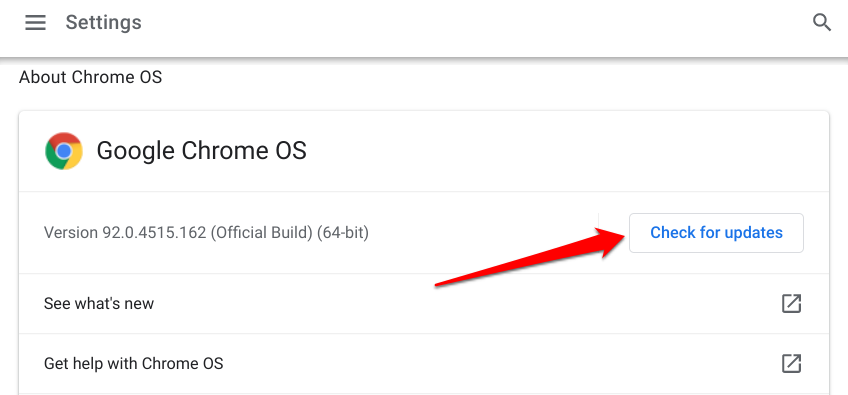This screenshot has width=848, height=395.
Task: Click the 64-bit label in version line
Action: click(x=343, y=233)
